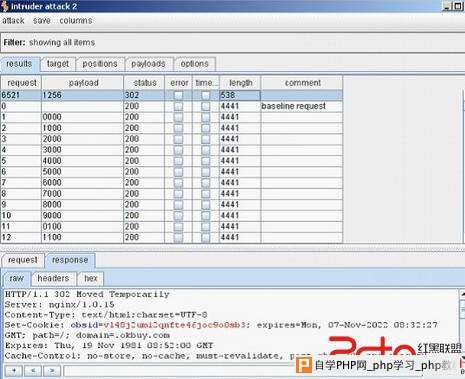Click the plus button beside search bar
The image size is (465, 379).
click(14, 371)
